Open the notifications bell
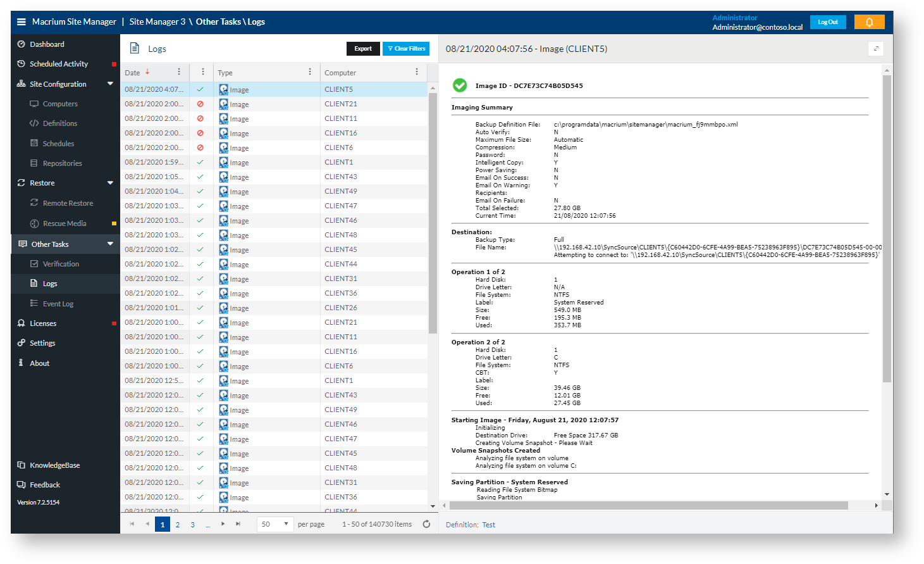Screen dimensions: 924x564 869,22
